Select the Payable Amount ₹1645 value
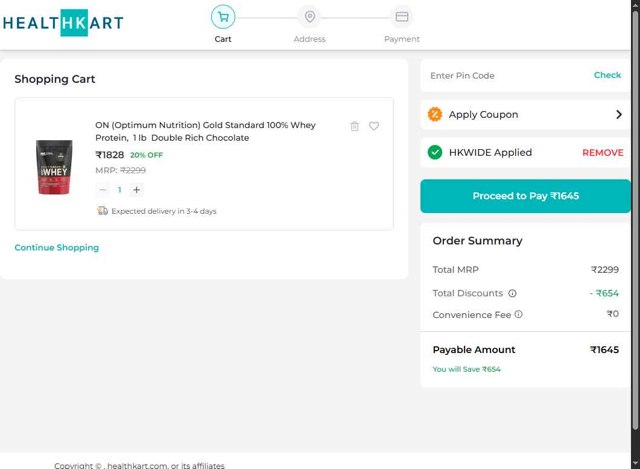Screen dimensions: 640x469 tap(604, 350)
